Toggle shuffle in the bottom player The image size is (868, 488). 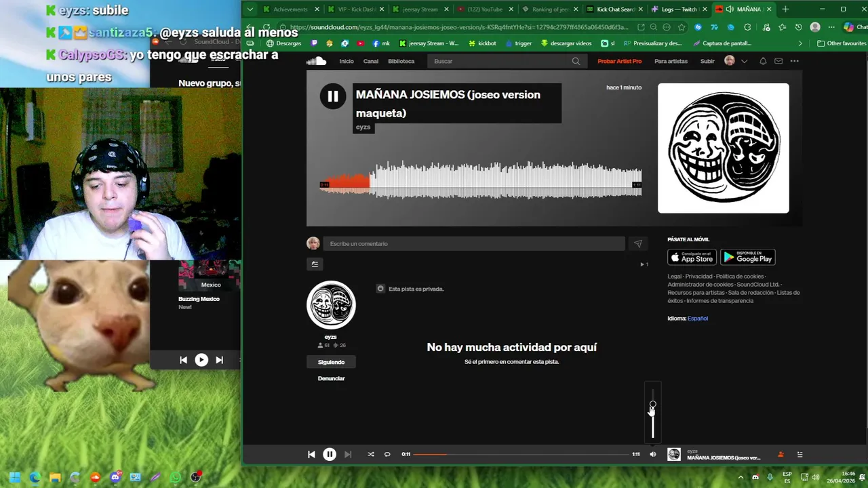(x=370, y=454)
